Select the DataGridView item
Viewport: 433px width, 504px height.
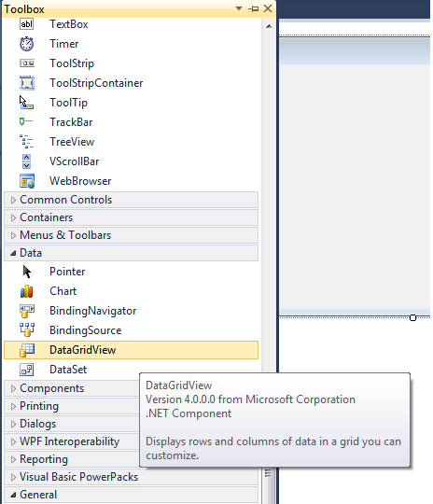click(x=131, y=350)
